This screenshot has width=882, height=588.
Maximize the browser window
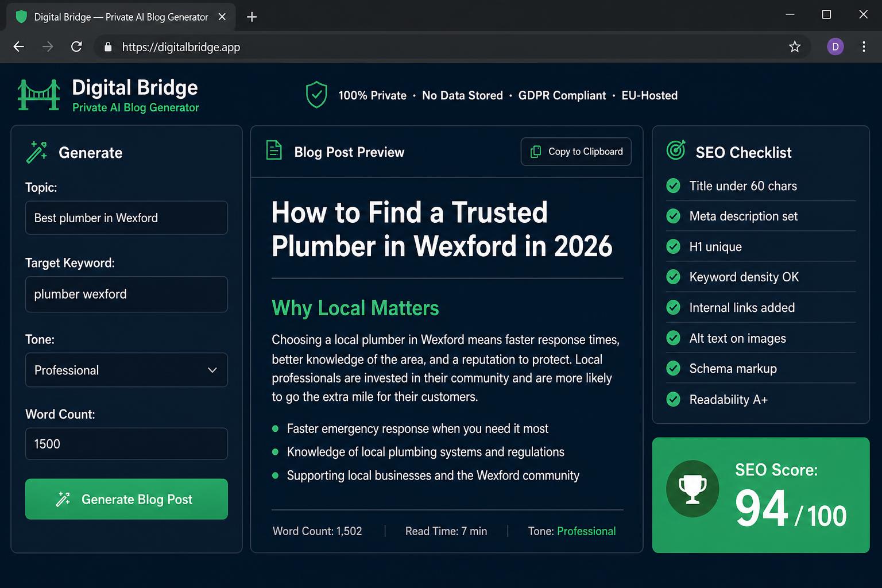tap(826, 14)
